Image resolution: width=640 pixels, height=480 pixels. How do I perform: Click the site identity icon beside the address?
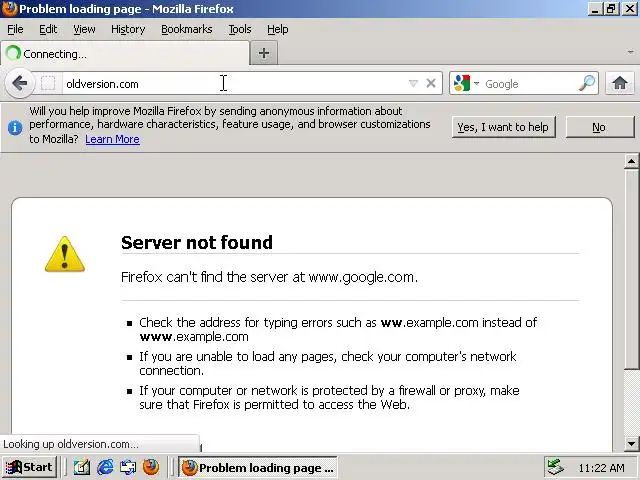[x=48, y=83]
